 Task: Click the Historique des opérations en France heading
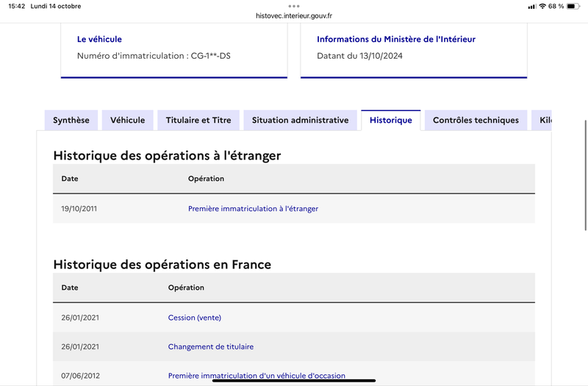point(162,265)
